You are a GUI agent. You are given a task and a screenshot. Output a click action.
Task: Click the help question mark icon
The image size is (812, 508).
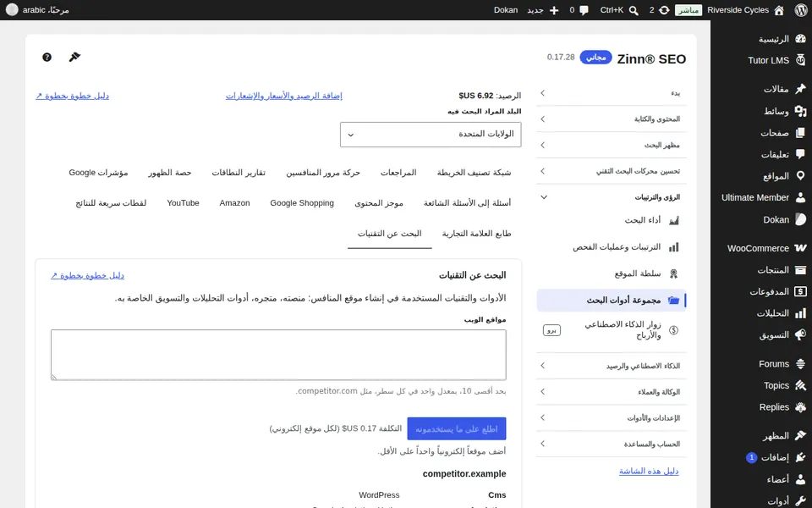tap(47, 57)
